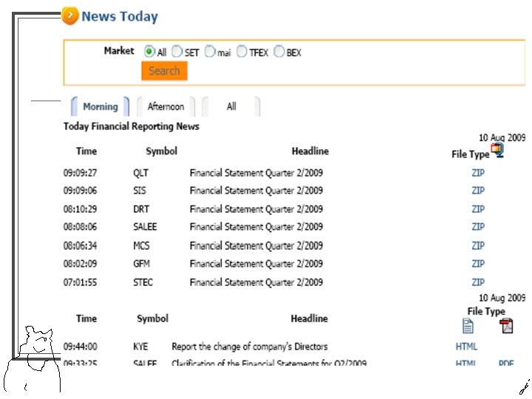
Task: Click the GFM symbol text
Action: [x=141, y=264]
